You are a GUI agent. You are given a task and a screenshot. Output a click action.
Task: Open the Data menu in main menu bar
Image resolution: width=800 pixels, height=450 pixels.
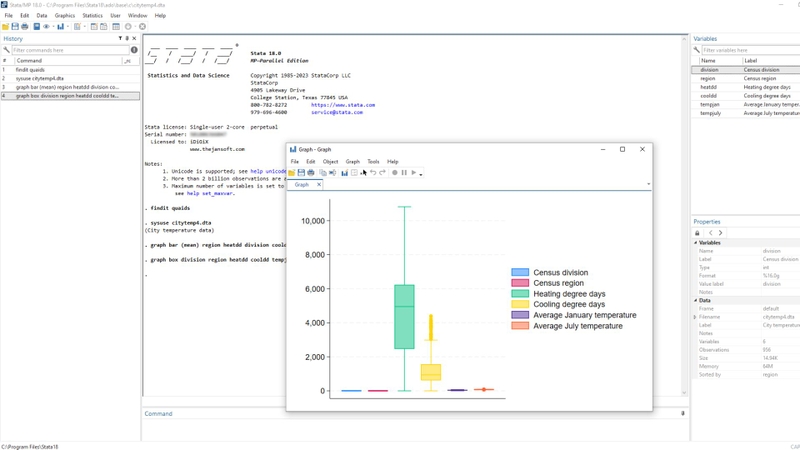[x=42, y=15]
